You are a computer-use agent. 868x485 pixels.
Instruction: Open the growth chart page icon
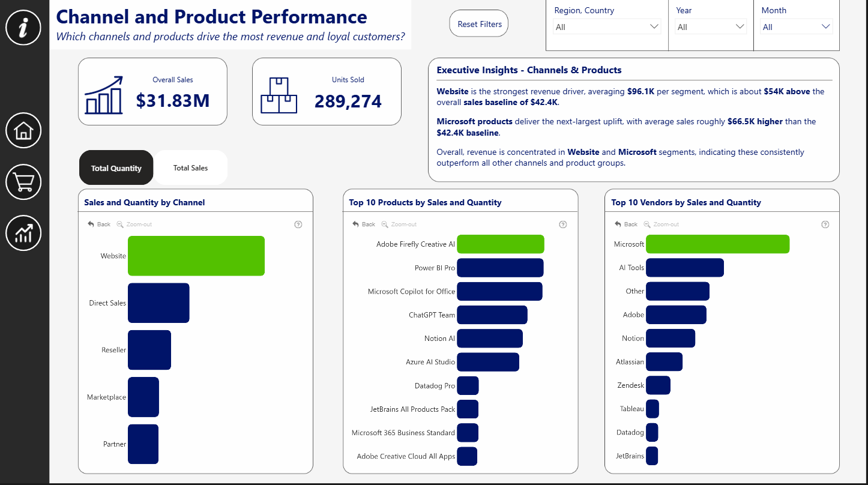pyautogui.click(x=23, y=233)
